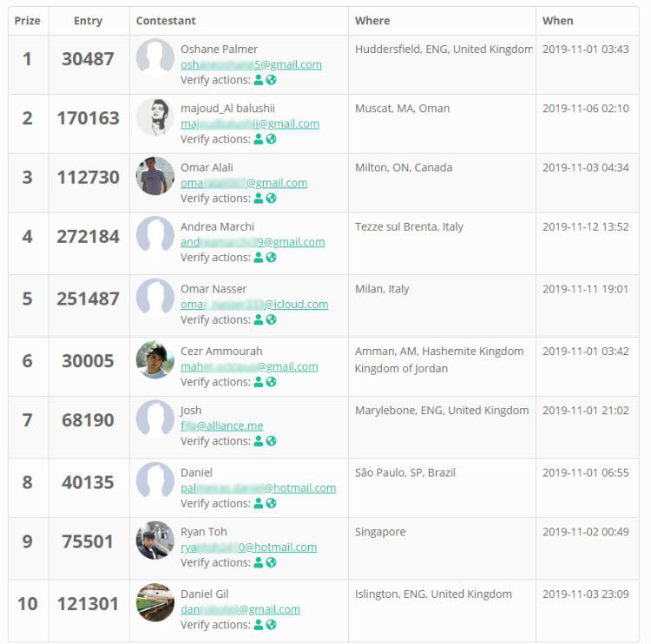
Task: Open Oshane Palmer's gmail address link
Action: click(251, 64)
